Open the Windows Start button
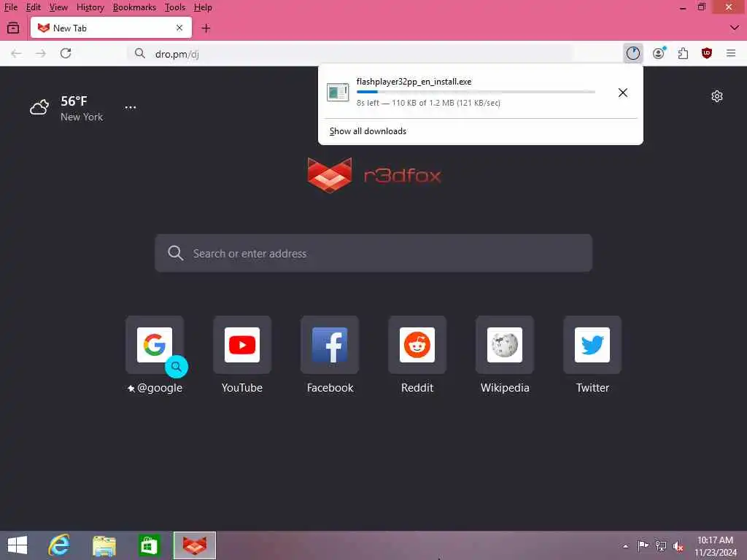The height and width of the screenshot is (560, 747). [x=18, y=545]
